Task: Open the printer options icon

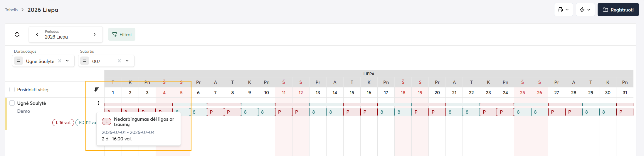Action: click(563, 10)
